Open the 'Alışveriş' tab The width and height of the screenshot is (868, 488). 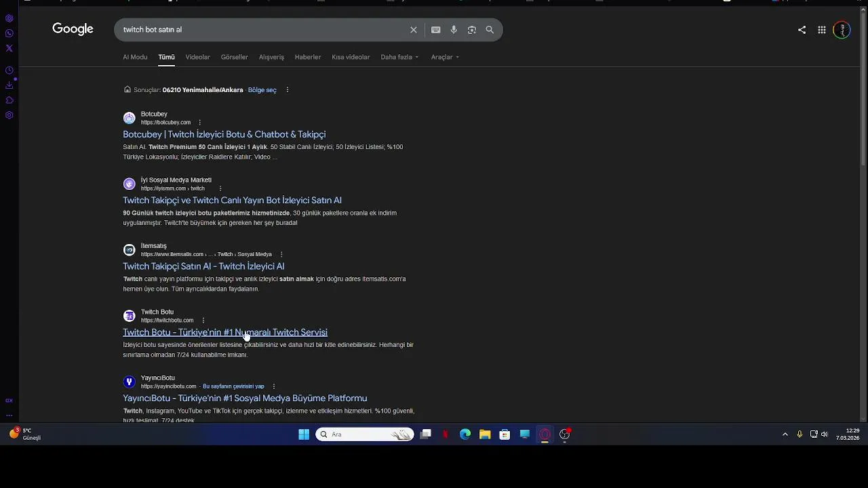(271, 57)
